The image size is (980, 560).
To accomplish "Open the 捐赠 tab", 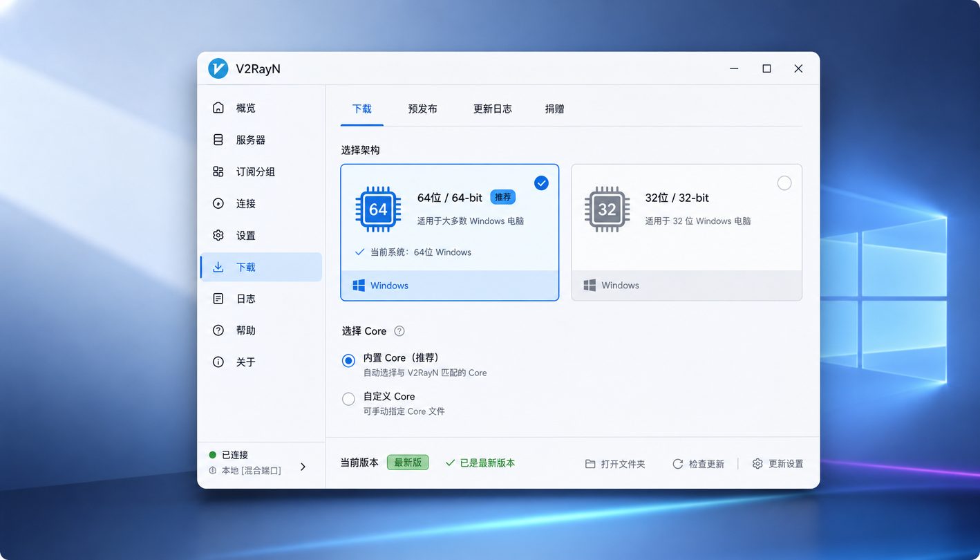I will pyautogui.click(x=554, y=109).
